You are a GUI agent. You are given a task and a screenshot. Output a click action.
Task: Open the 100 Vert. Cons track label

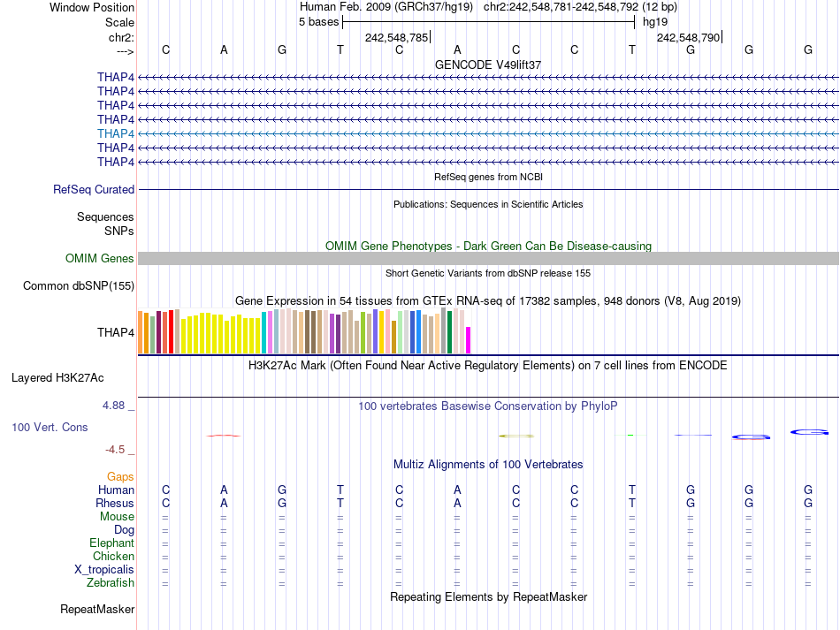(50, 427)
